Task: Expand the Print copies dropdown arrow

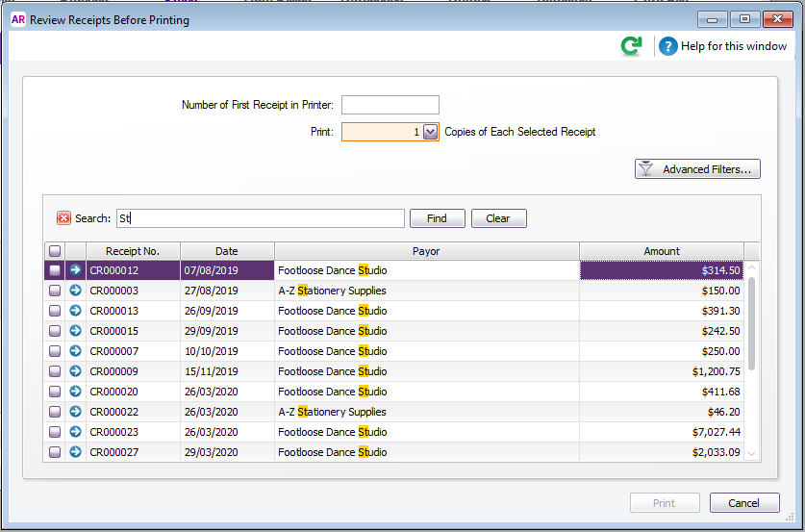Action: pos(430,132)
